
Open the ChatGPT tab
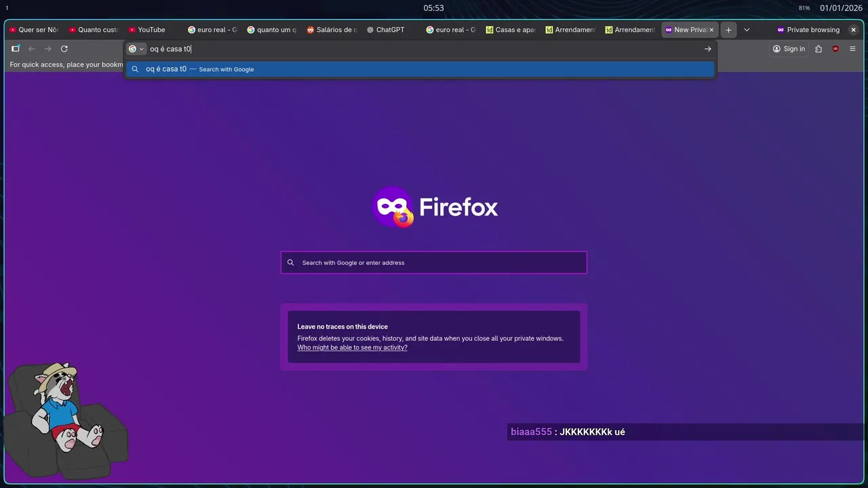point(393,30)
